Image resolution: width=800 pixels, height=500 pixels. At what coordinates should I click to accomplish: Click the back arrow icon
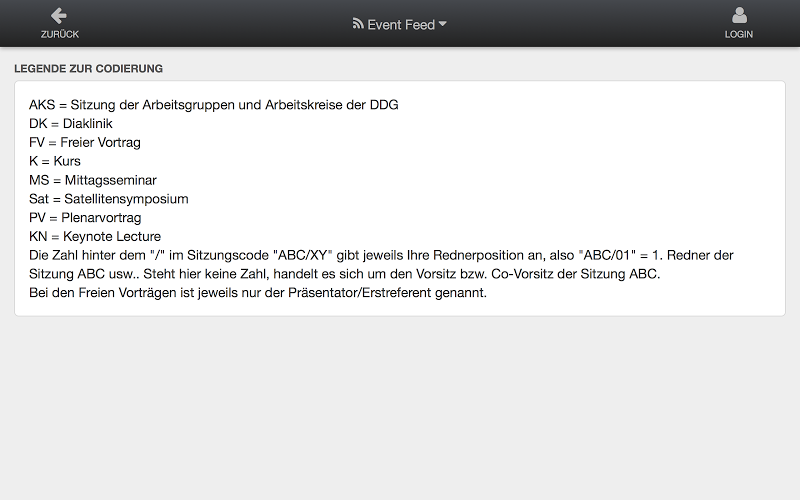tap(59, 16)
